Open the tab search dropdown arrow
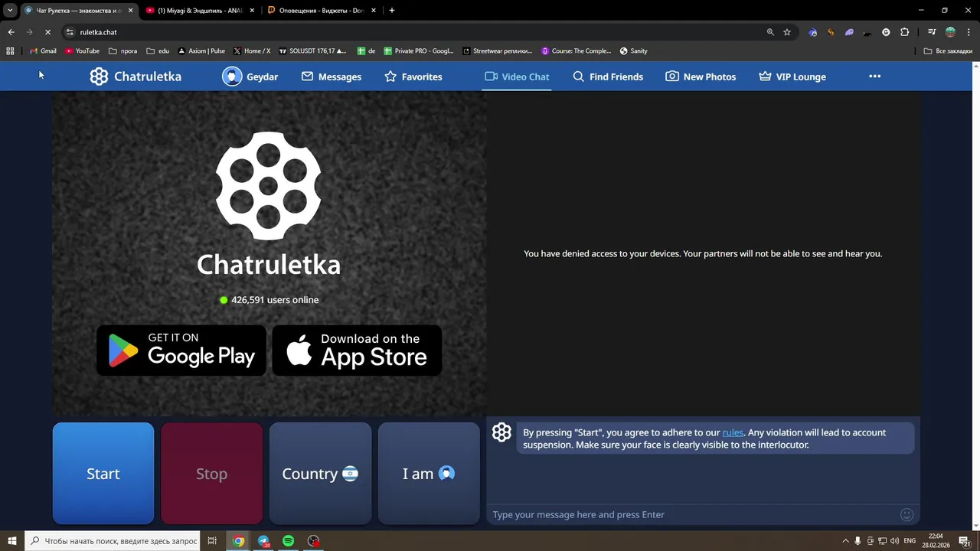Viewport: 980px width, 551px height. [10, 11]
